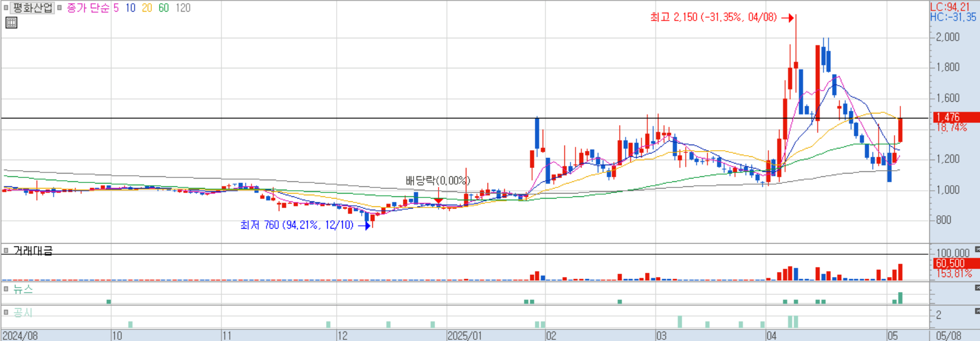Toggle the 거래대금 indicator square

(6, 251)
